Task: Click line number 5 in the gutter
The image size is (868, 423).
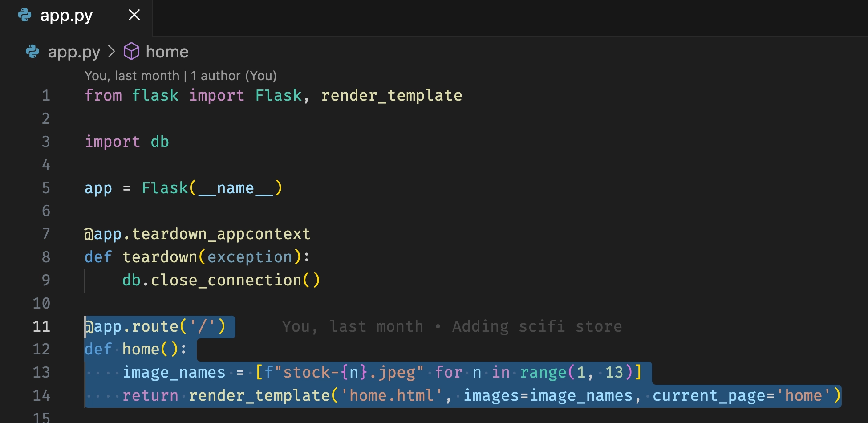Action: [x=46, y=188]
